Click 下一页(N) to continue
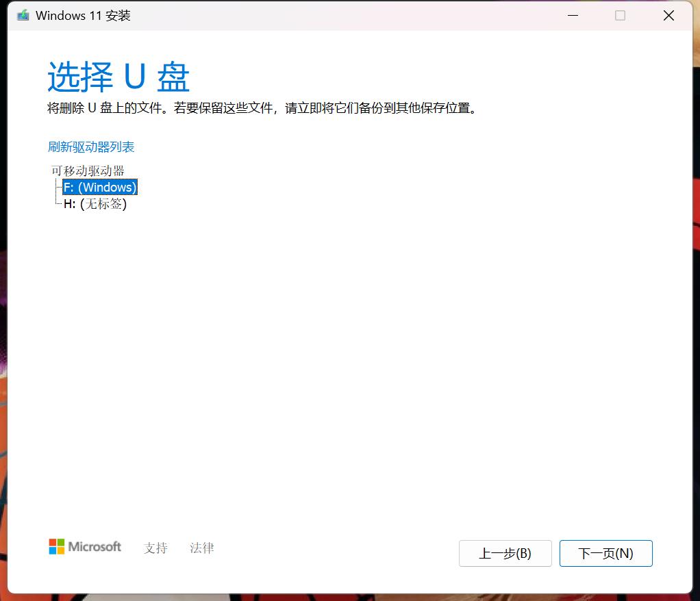The width and height of the screenshot is (700, 601). pyautogui.click(x=605, y=553)
